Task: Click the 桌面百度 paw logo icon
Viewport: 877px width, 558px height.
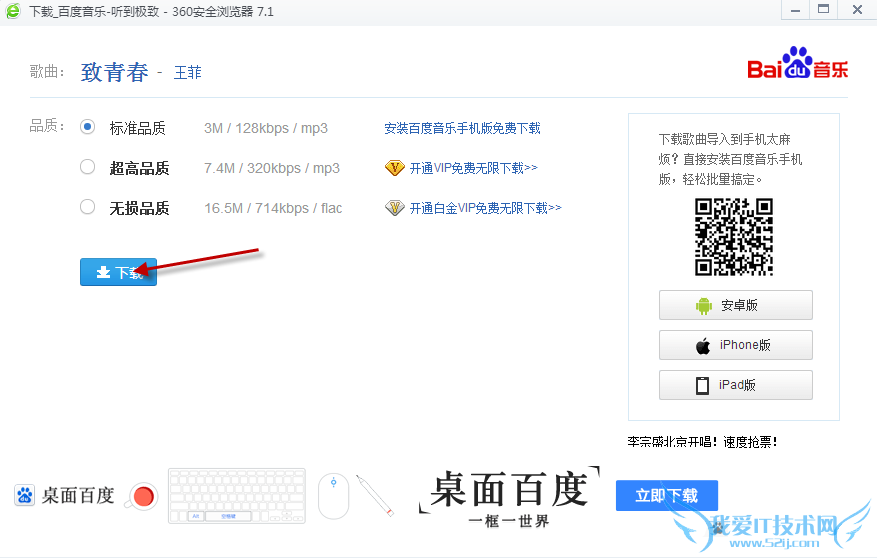Action: (x=25, y=495)
